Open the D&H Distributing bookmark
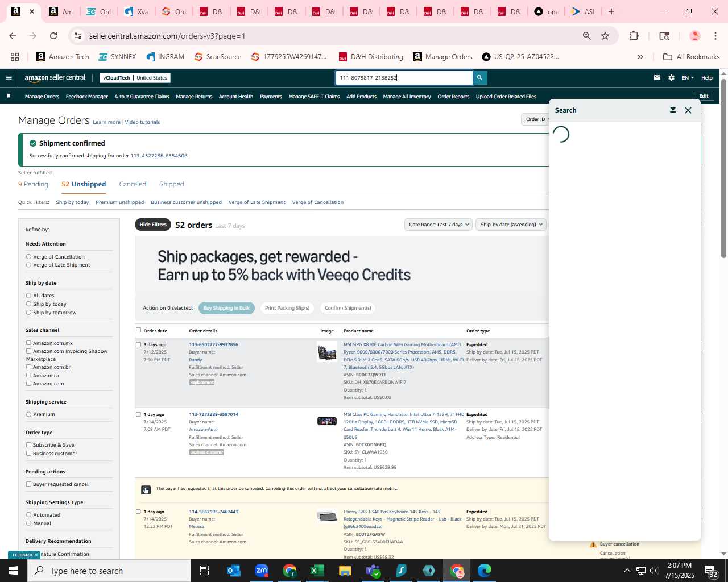728x582 pixels. [371, 57]
